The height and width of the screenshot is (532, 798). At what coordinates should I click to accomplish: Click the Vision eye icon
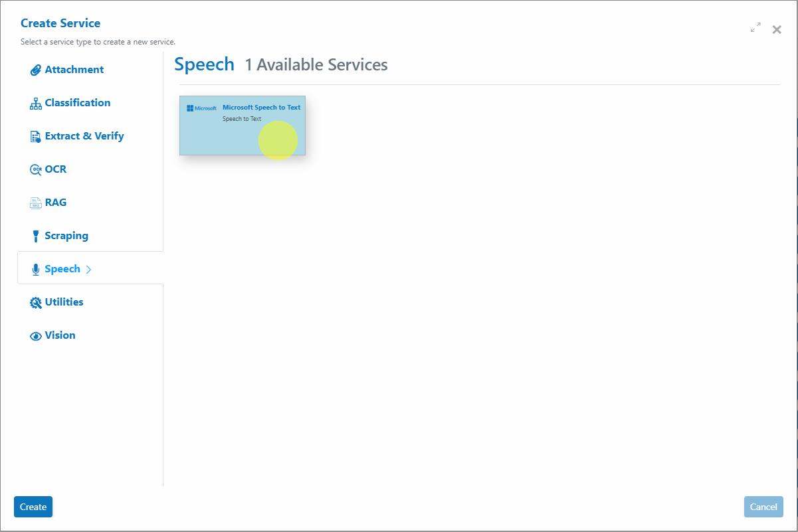[x=36, y=336]
